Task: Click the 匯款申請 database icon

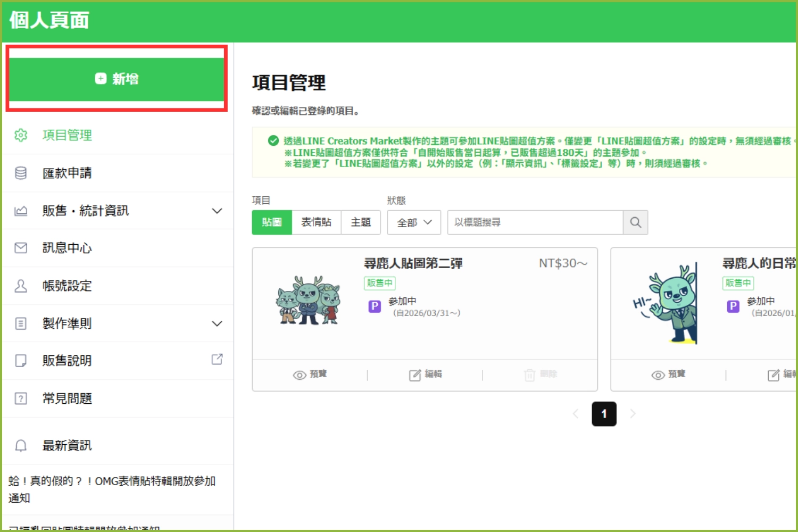Action: (21, 173)
